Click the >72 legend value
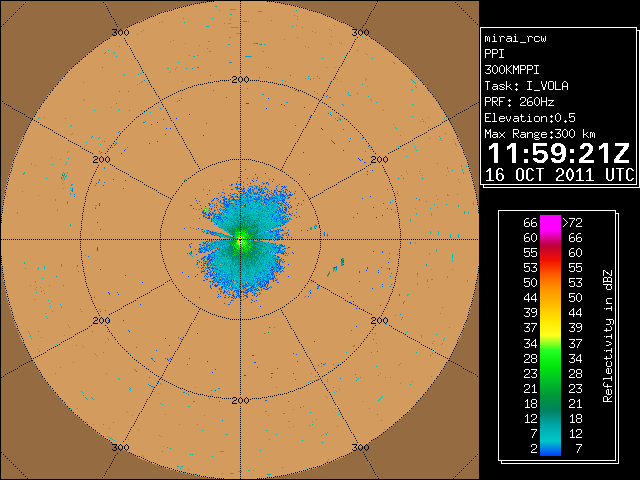 coord(572,223)
